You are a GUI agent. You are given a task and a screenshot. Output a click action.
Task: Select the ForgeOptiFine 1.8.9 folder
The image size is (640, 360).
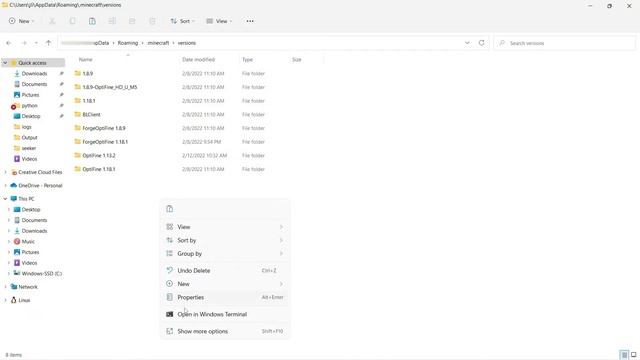tap(104, 128)
